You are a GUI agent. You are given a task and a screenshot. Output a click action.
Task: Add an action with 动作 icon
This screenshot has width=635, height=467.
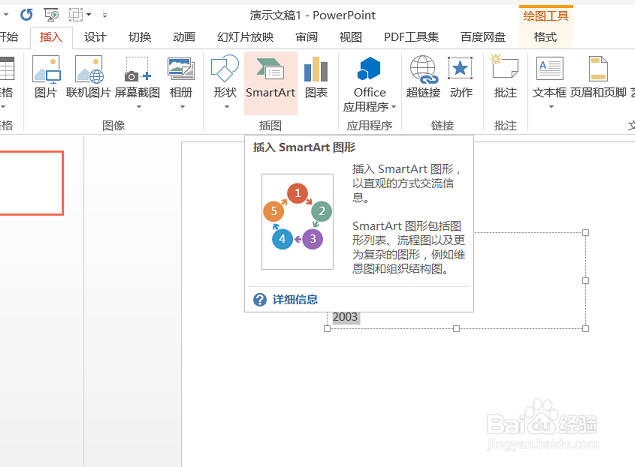pos(461,77)
